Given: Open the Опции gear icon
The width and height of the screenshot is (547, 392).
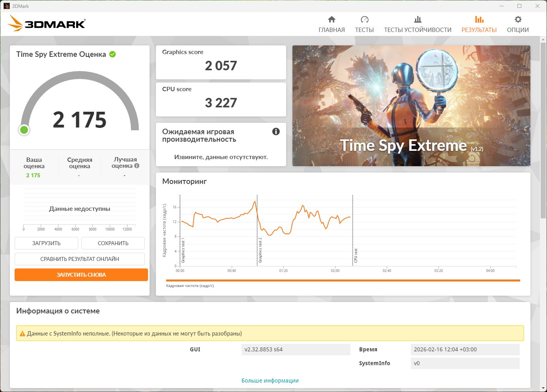Looking at the screenshot, I should coord(518,20).
